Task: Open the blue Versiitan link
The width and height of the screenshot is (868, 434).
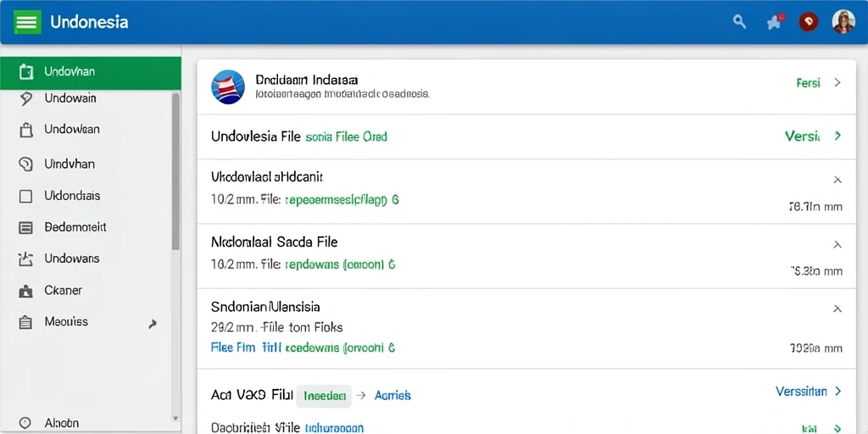Action: (802, 392)
